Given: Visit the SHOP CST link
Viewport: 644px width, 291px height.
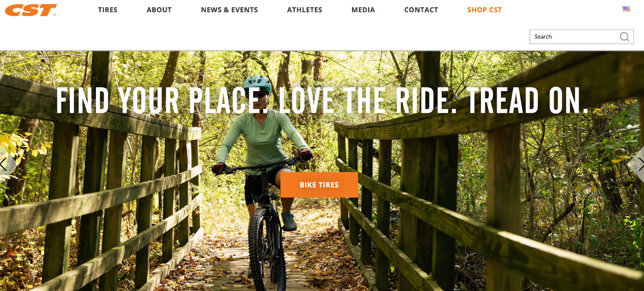Looking at the screenshot, I should click(485, 10).
